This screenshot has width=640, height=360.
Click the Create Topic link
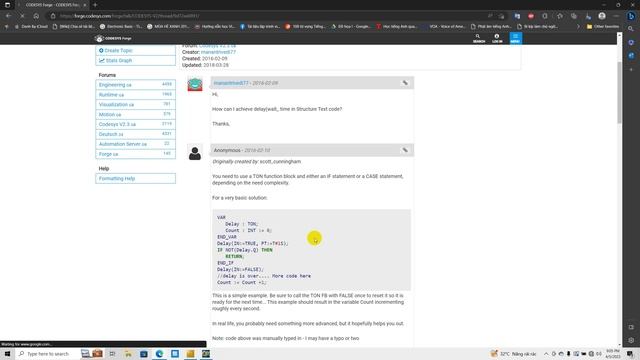pyautogui.click(x=118, y=51)
